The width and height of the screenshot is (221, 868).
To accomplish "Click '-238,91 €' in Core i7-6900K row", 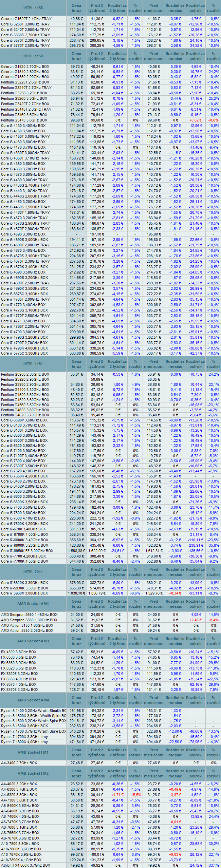I will tap(195, 545).
